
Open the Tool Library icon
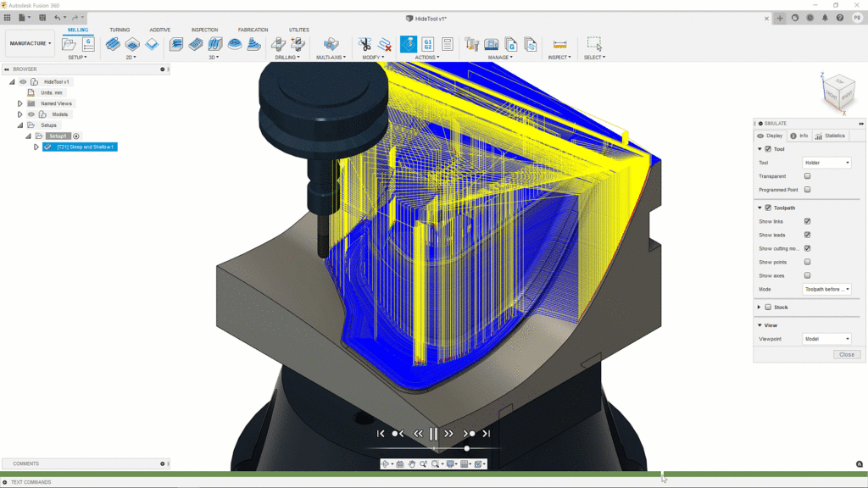471,44
